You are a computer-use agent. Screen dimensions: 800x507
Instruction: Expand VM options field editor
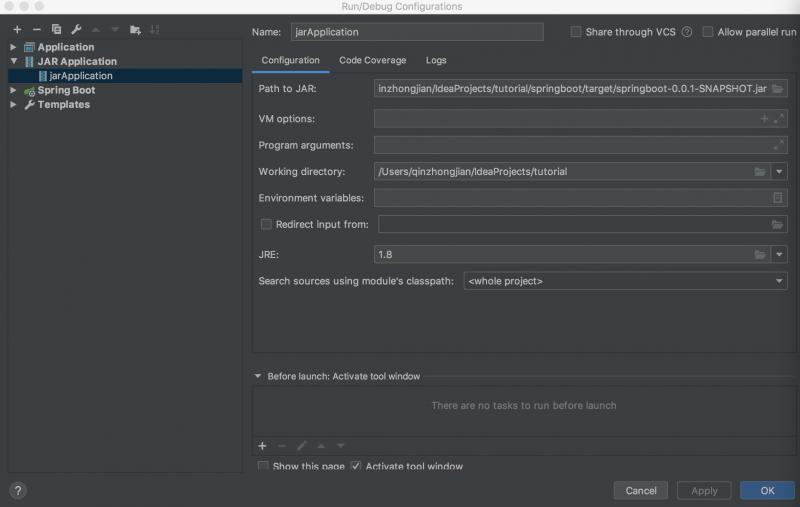click(x=779, y=119)
